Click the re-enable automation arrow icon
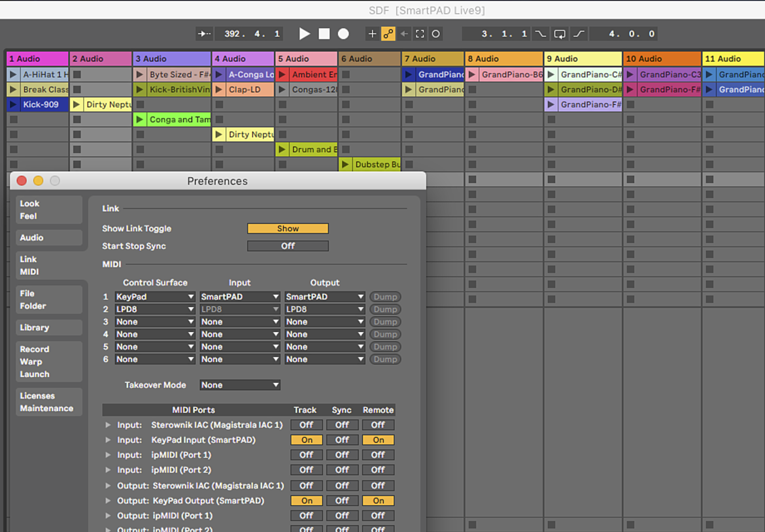 point(405,33)
